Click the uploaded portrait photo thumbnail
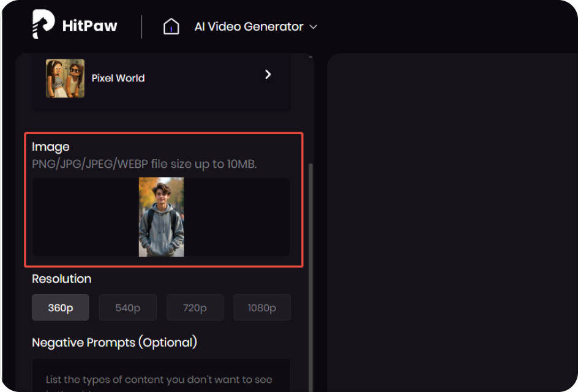Viewport: 578px width, 392px height. pyautogui.click(x=162, y=216)
